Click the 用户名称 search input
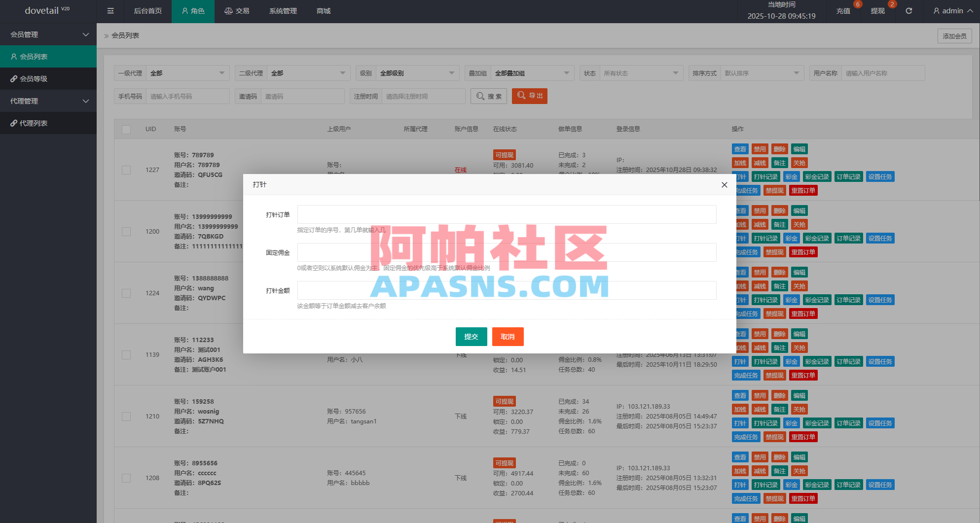Screen dimensions: 980x523 click(883, 73)
